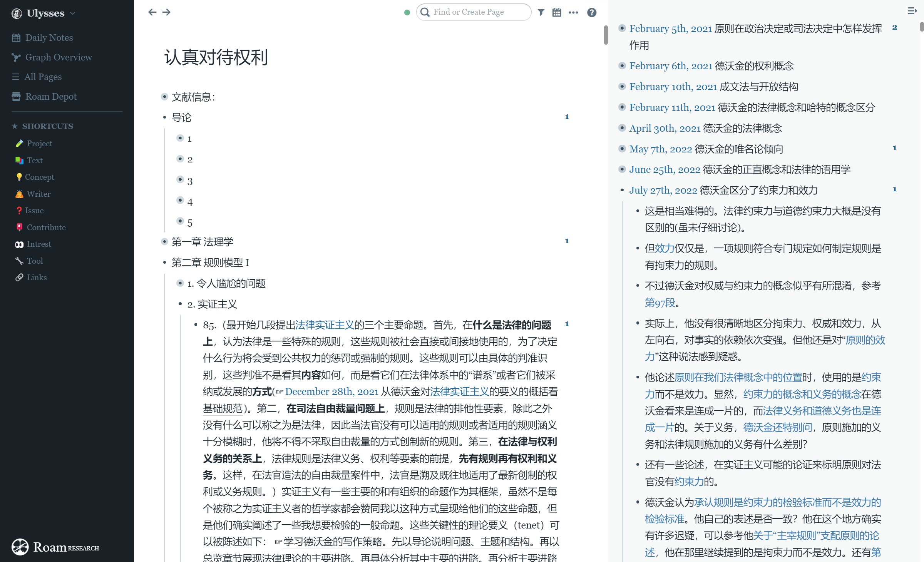Focus the Find or Create Page field
The height and width of the screenshot is (562, 924).
pyautogui.click(x=474, y=12)
